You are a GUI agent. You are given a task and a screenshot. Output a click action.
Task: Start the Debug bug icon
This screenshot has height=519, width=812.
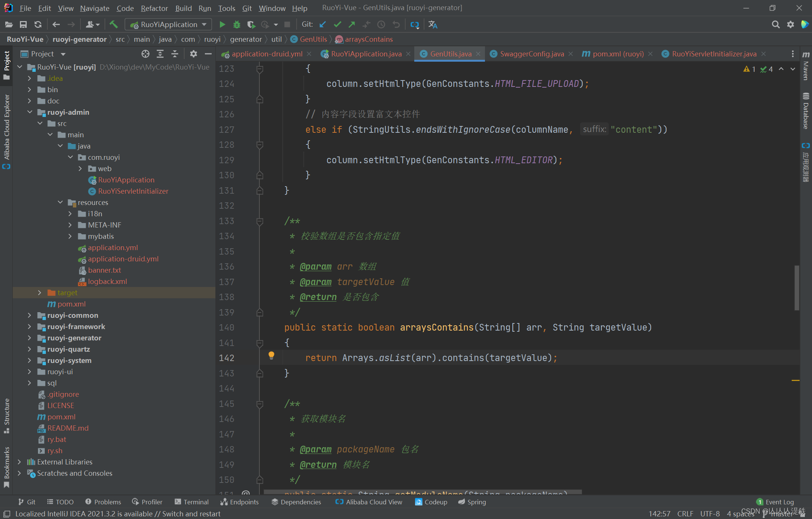pos(236,24)
